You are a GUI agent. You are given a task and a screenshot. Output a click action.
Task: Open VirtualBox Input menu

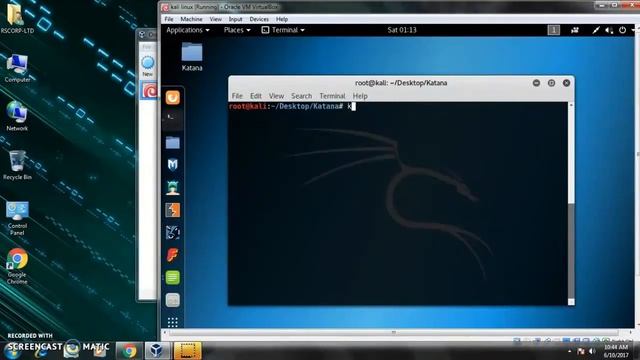(x=235, y=19)
